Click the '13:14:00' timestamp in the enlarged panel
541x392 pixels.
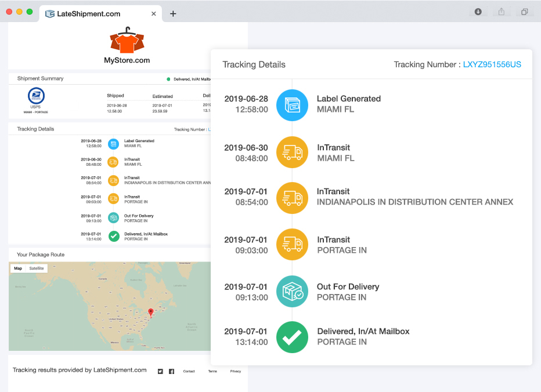pos(251,342)
